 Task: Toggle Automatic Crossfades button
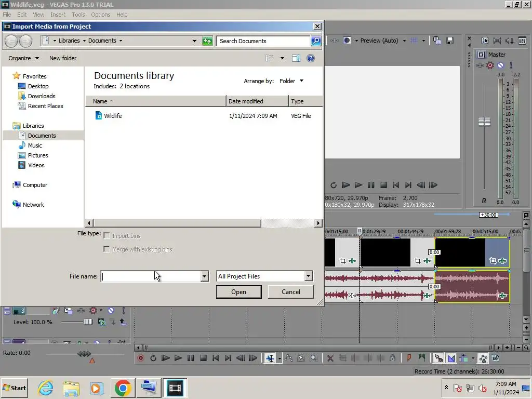click(451, 358)
